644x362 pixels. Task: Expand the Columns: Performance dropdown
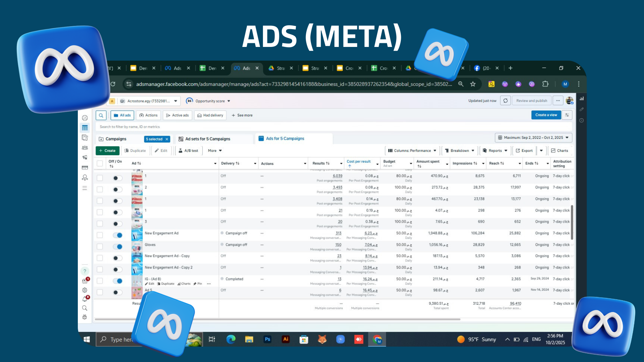412,150
